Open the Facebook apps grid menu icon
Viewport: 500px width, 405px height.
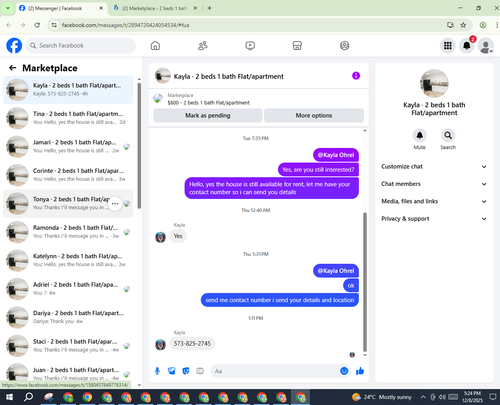(448, 45)
